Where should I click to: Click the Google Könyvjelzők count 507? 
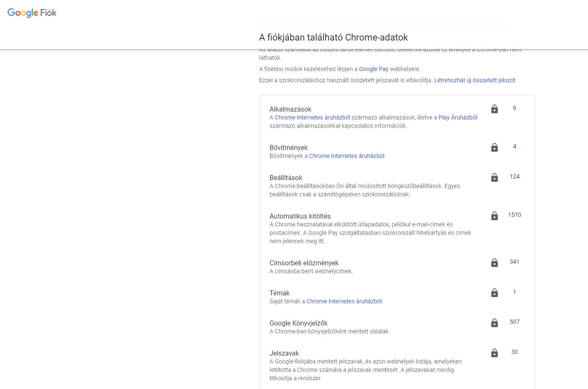pyautogui.click(x=514, y=322)
